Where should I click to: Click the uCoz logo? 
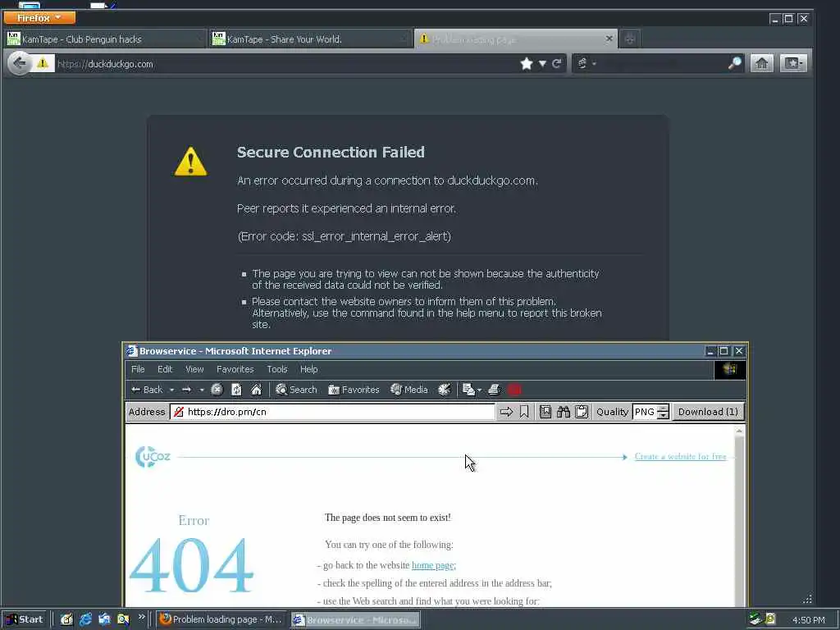tap(153, 456)
